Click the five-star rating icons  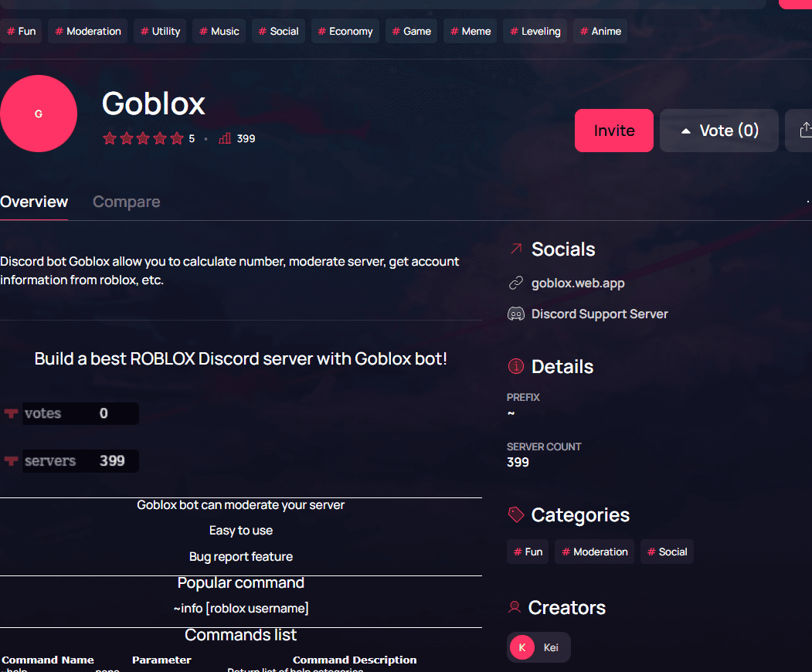point(143,138)
